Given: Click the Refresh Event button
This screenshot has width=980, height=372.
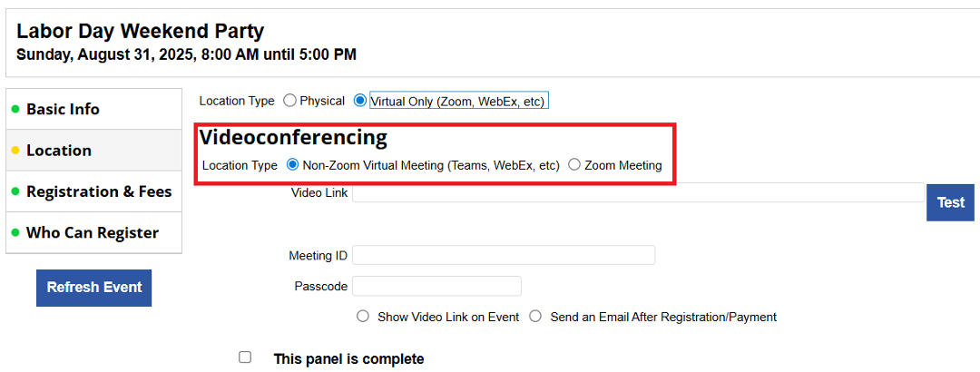Looking at the screenshot, I should coord(93,288).
